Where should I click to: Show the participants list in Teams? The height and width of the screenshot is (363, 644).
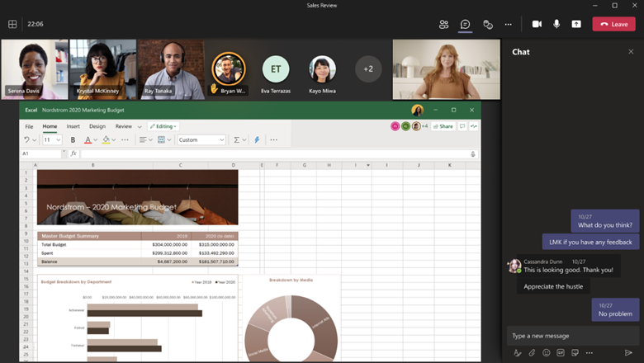click(x=443, y=24)
